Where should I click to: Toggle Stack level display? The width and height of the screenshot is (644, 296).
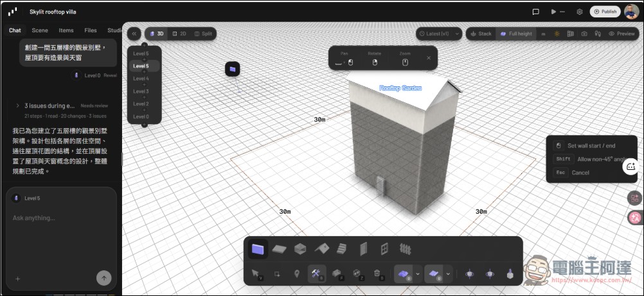[x=481, y=33]
